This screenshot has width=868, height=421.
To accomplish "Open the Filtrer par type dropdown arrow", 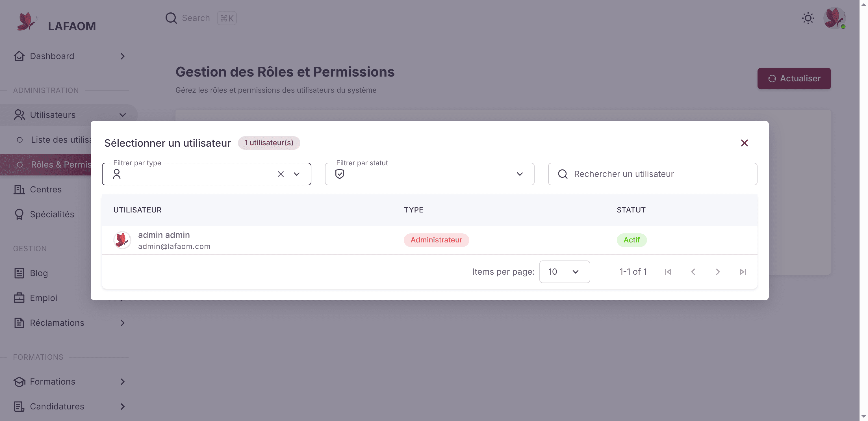I will (x=296, y=174).
